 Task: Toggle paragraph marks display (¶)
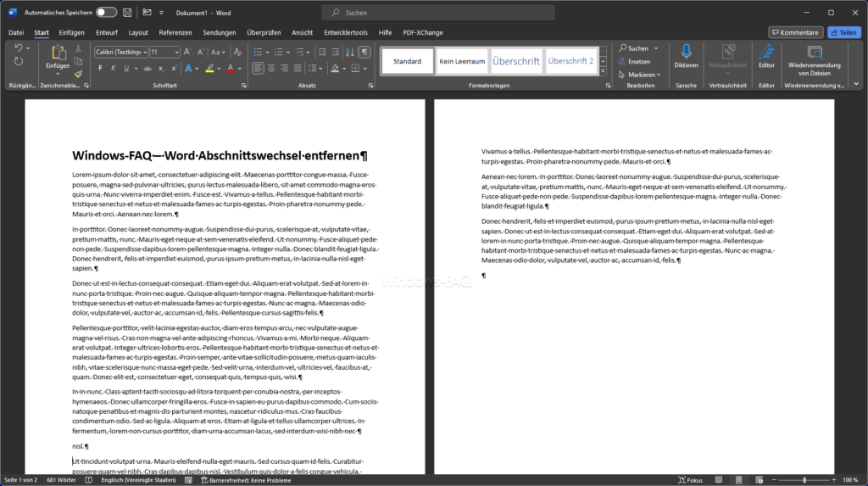point(364,52)
